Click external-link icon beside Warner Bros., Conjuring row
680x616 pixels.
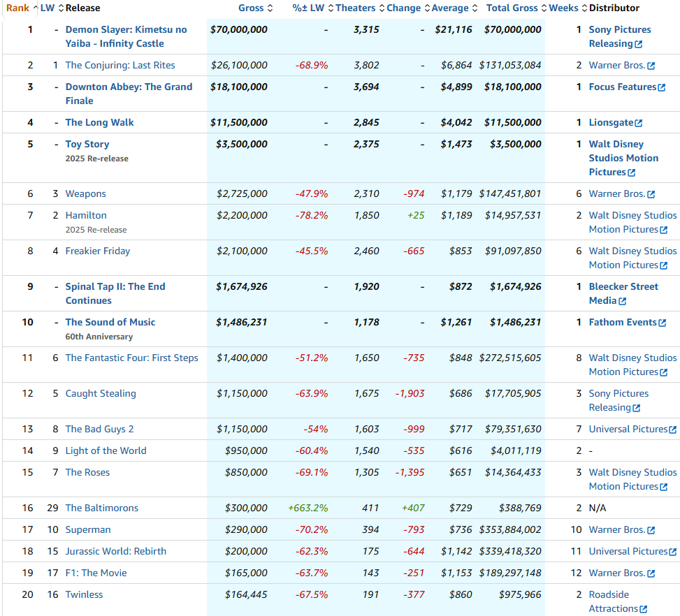pos(651,66)
